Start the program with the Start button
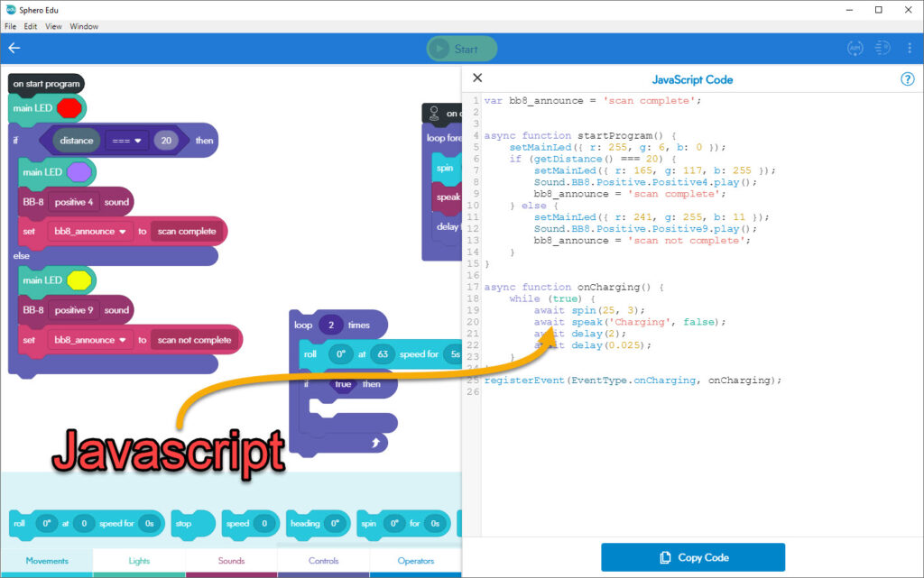This screenshot has height=578, width=924. (x=461, y=49)
